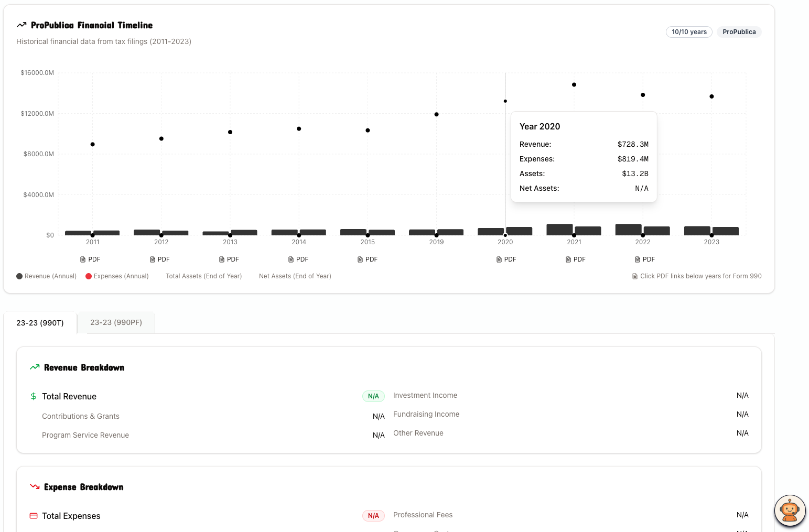809x532 pixels.
Task: Click the credit card icon beside Total Expenses
Action: click(34, 516)
